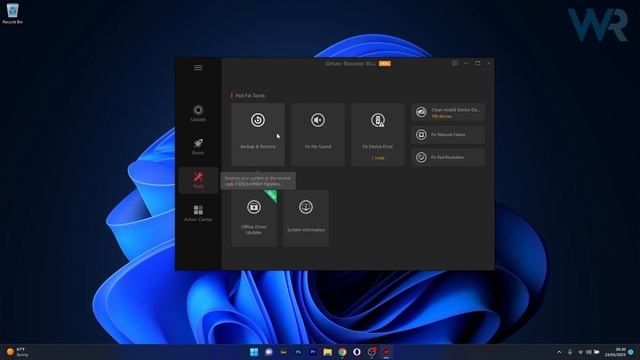640x360 pixels.
Task: Launch the Backup & Restore tool
Action: (258, 134)
